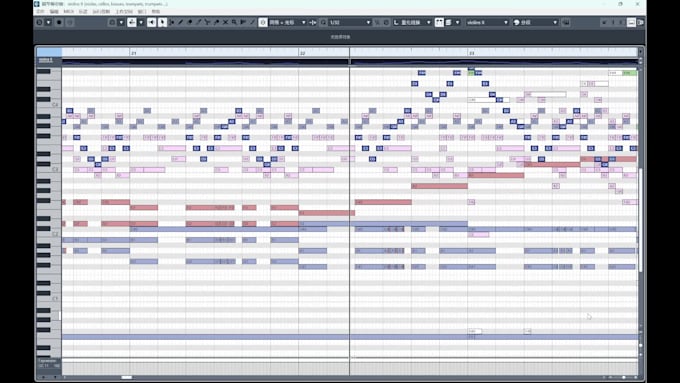Screen dimensions: 680x383
Task: Toggle Snap on/off button
Action: (x=263, y=22)
